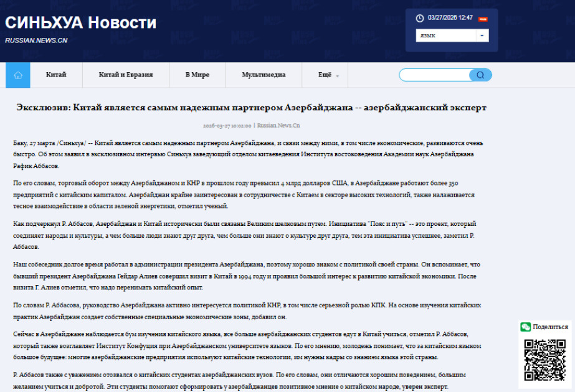
Task: Expand the Ещё navigation menu
Action: [x=325, y=75]
